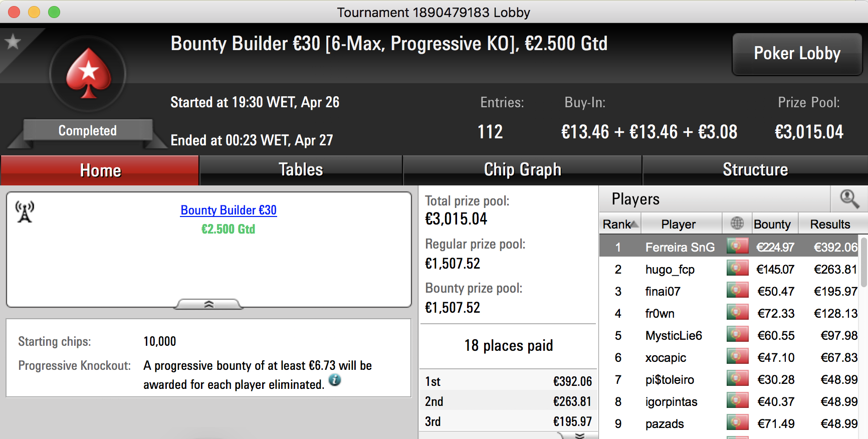Open the Chip Graph tab

pyautogui.click(x=522, y=170)
